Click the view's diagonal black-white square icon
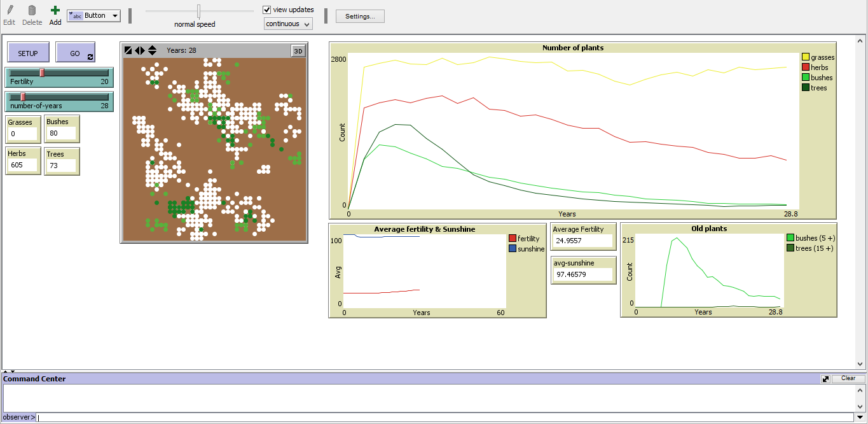The height and width of the screenshot is (424, 868). (x=128, y=50)
